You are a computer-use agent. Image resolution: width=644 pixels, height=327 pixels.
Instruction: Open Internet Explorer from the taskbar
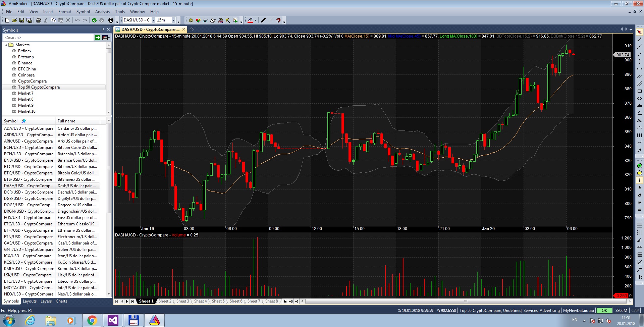[30, 321]
